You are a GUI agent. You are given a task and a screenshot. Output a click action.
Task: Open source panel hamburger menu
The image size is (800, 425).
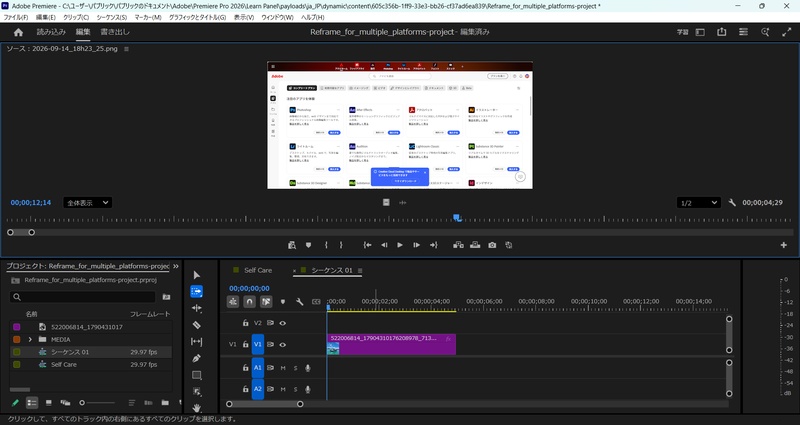(x=126, y=49)
